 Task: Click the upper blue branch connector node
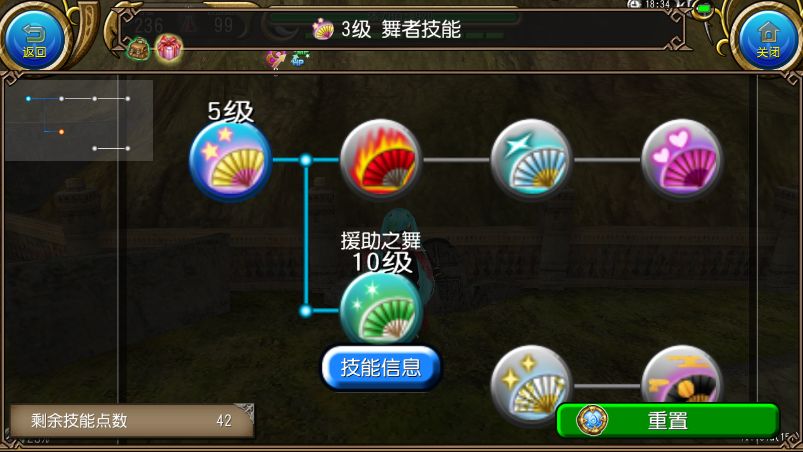pyautogui.click(x=306, y=160)
